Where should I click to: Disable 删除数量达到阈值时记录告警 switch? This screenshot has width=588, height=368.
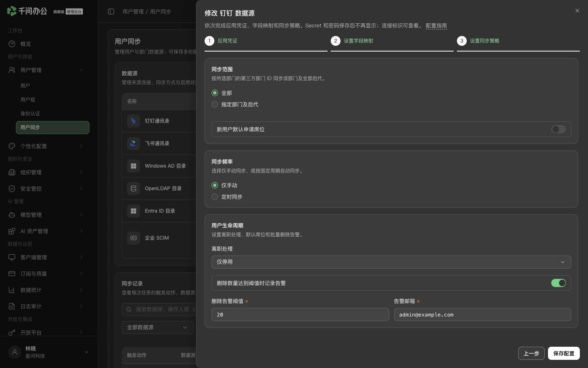tap(558, 283)
